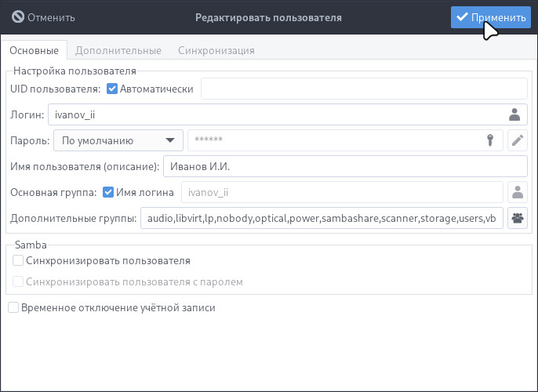Open primary group selector person icon

coord(518,192)
